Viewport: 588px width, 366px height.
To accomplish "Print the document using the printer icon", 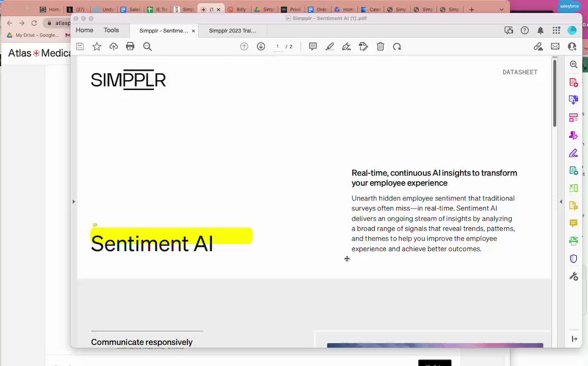I will pos(130,47).
